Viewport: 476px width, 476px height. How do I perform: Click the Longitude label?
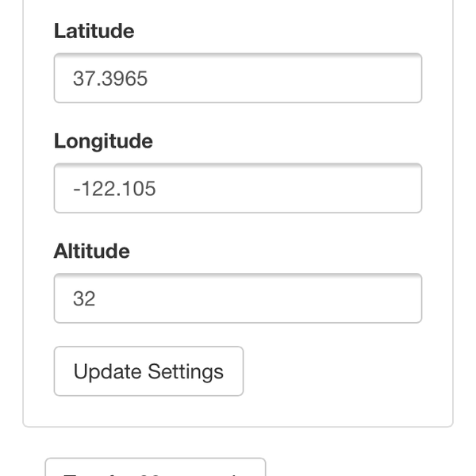pos(103,141)
